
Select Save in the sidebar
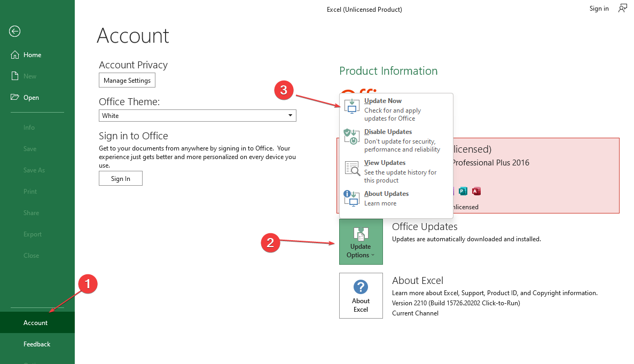[37, 149]
